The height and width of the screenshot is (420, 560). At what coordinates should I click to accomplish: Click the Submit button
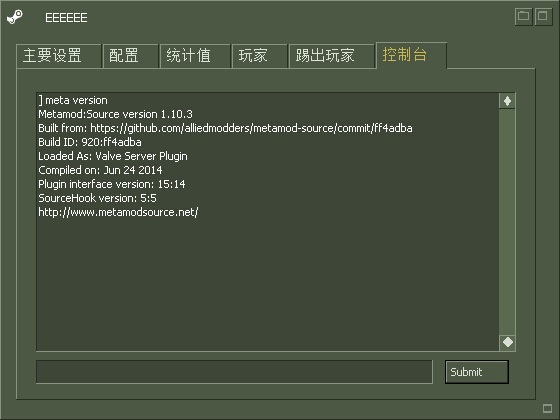tap(476, 372)
